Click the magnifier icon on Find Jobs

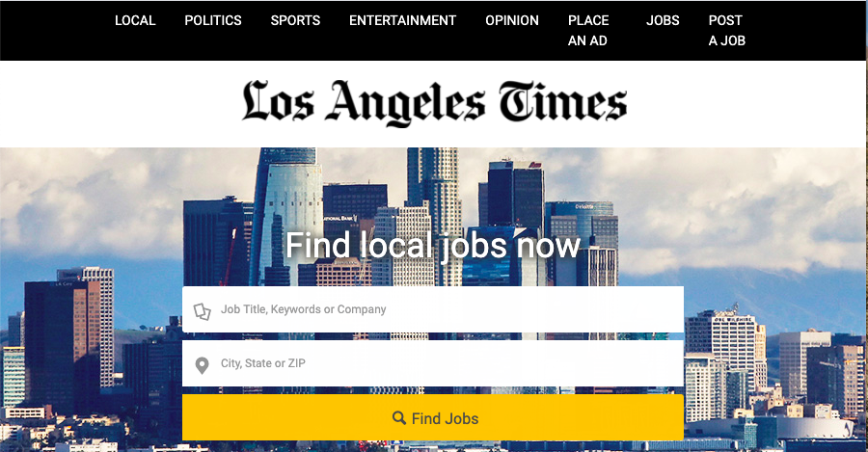tap(399, 417)
